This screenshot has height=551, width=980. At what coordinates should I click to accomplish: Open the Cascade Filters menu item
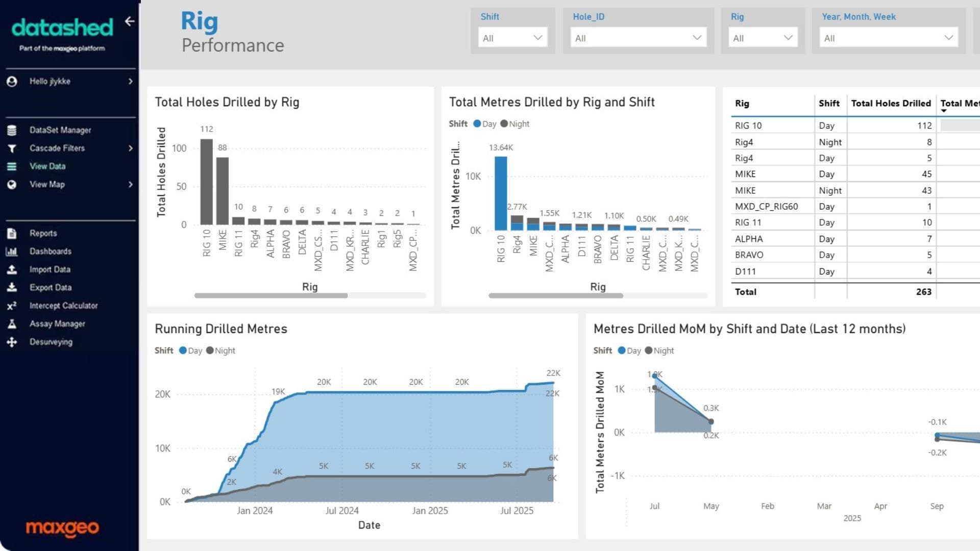57,148
